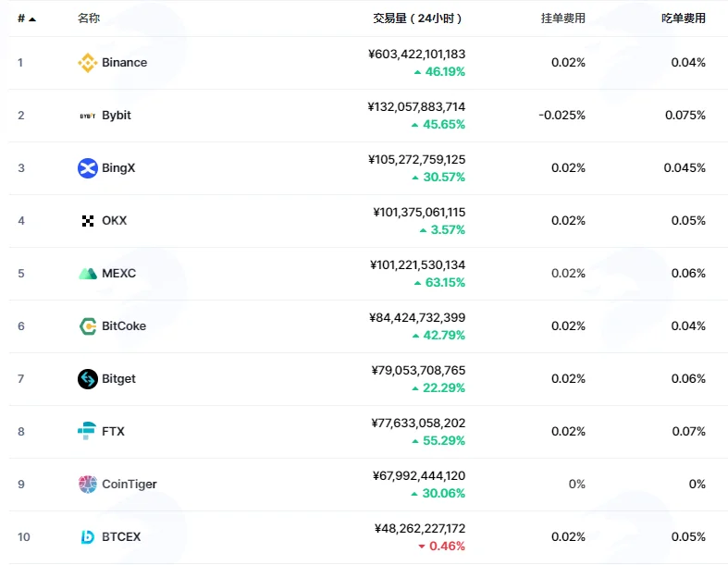Open the CoinTiger exchange name link
The height and width of the screenshot is (565, 728).
[x=130, y=485]
